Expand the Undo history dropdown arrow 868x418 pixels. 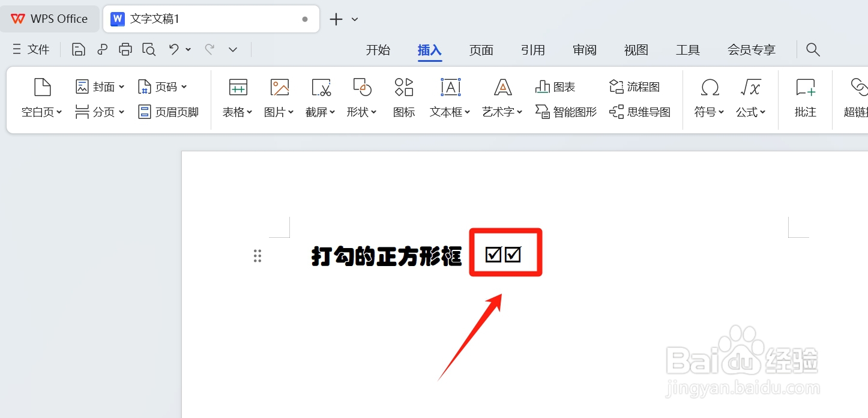coord(188,49)
